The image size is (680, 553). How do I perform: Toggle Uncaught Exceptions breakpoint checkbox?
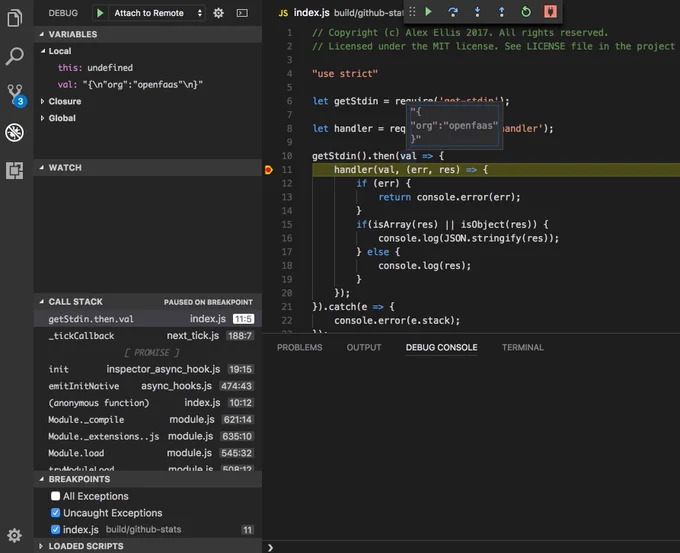coord(56,513)
